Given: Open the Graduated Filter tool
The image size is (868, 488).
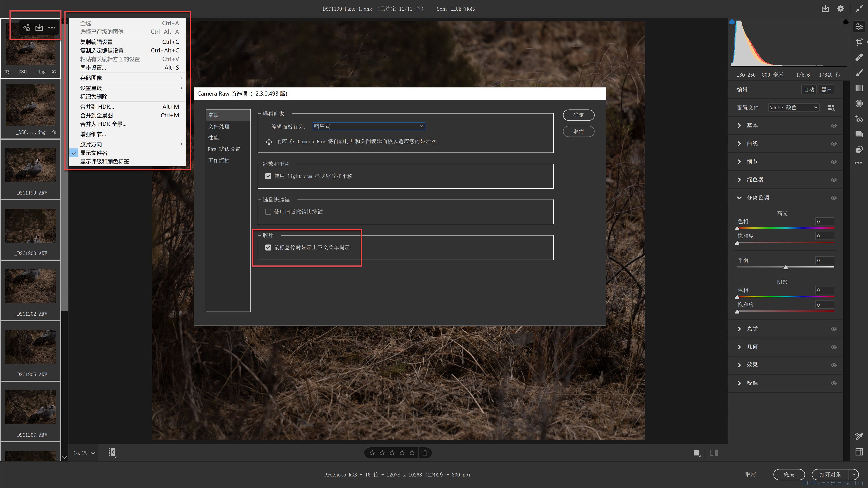Looking at the screenshot, I should (859, 88).
